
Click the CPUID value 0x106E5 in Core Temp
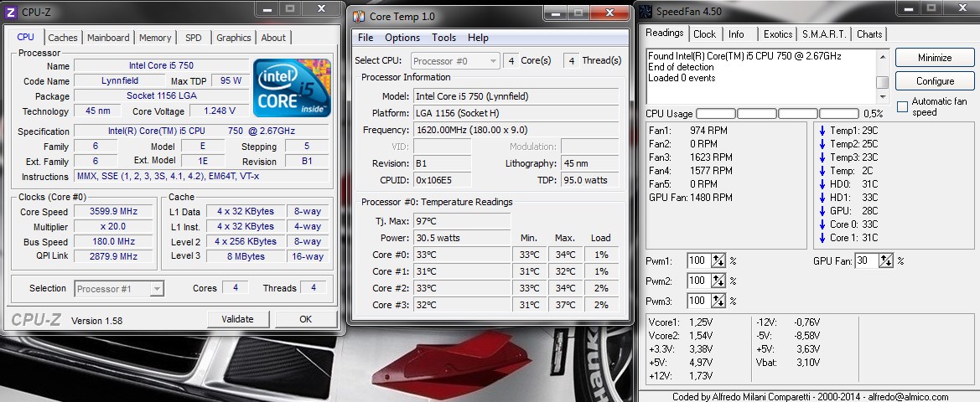(x=443, y=180)
